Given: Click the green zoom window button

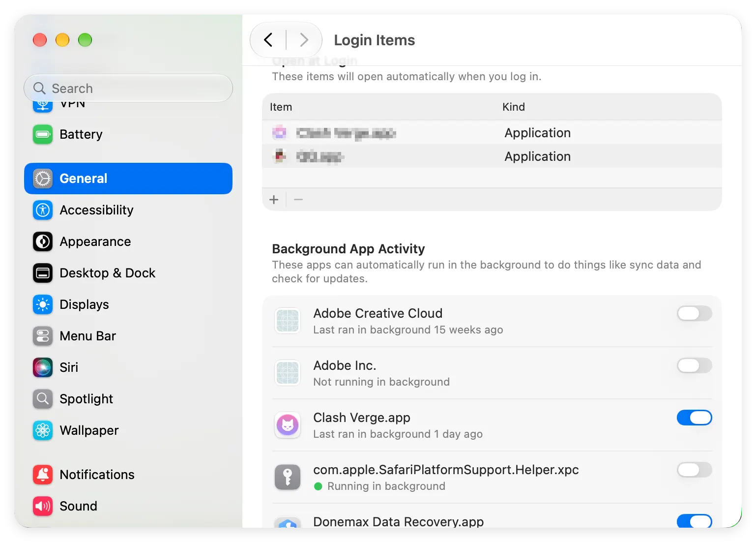Looking at the screenshot, I should (85, 40).
